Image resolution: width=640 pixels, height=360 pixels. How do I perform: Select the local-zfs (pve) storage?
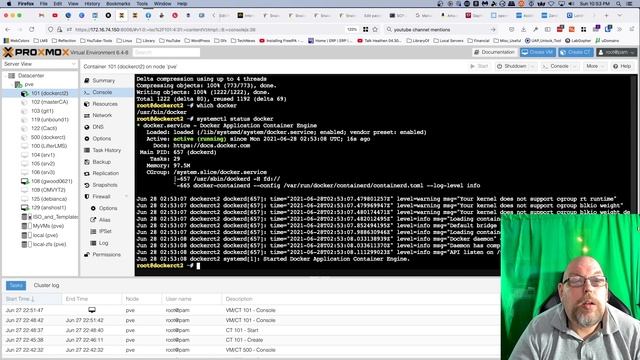coord(49,244)
